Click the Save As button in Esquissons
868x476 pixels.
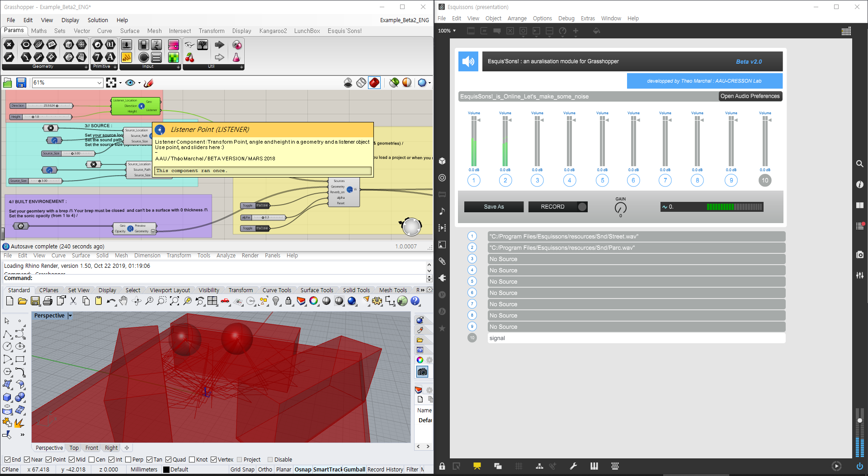(x=494, y=206)
